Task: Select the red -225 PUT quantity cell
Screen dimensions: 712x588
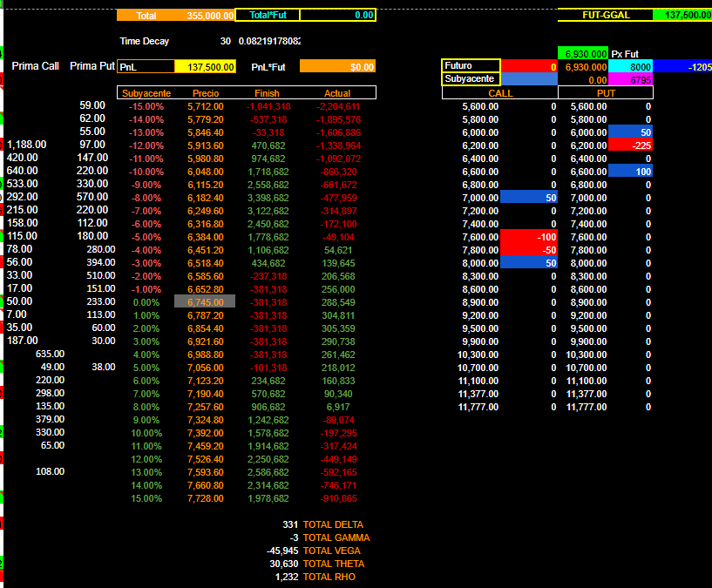Action: (x=630, y=145)
